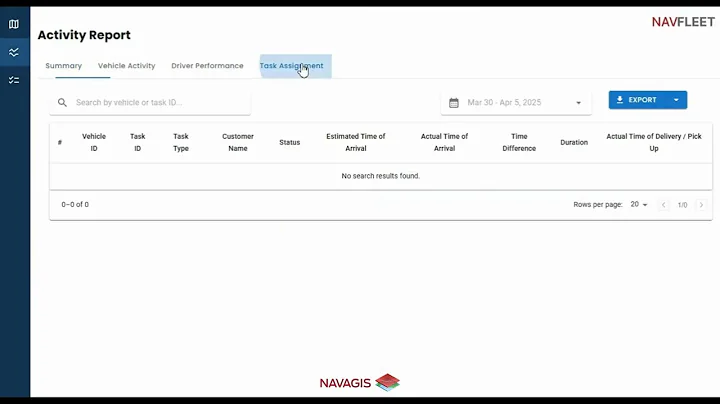Screen dimensions: 720x404
Task: Switch to the Vehicle Activity tab
Action: click(126, 66)
